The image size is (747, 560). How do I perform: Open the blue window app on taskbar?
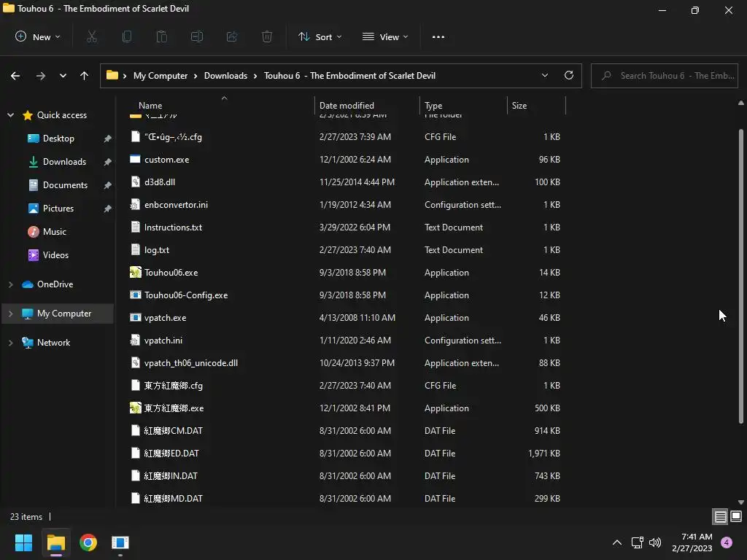coord(120,542)
